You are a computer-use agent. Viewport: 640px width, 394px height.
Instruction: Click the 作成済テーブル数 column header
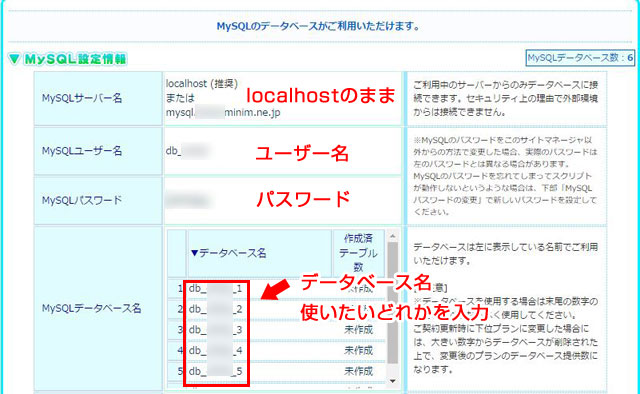358,253
